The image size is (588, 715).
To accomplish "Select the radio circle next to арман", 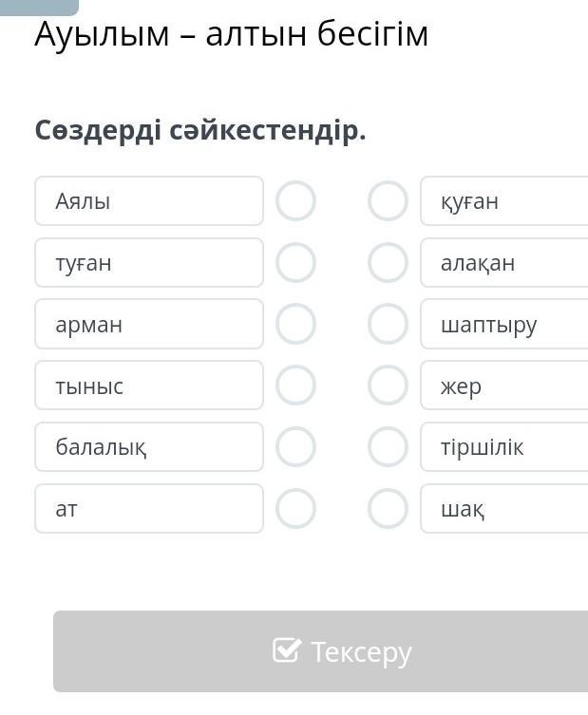I will 295,324.
